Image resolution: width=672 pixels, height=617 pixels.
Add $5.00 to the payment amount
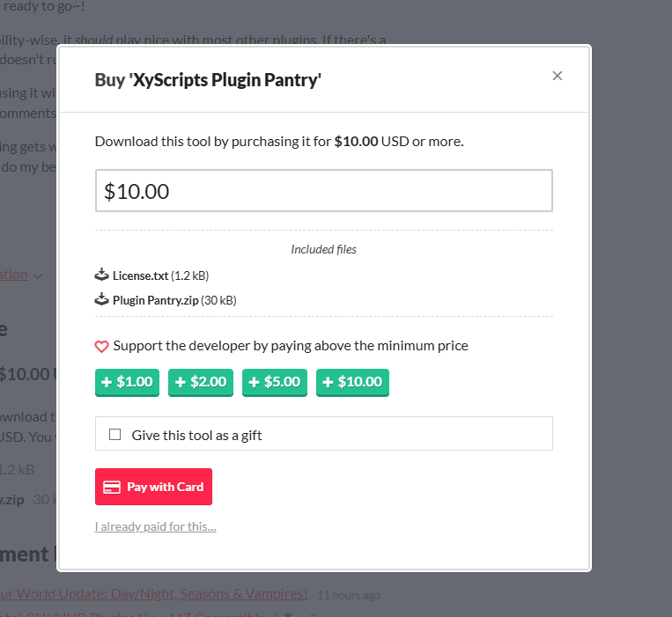tap(275, 382)
